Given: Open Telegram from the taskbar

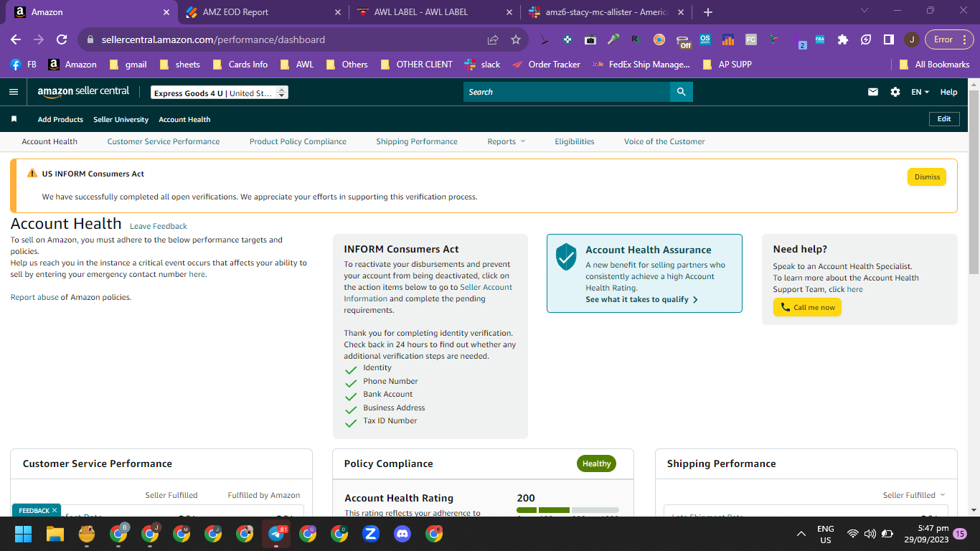Looking at the screenshot, I should pyautogui.click(x=276, y=534).
